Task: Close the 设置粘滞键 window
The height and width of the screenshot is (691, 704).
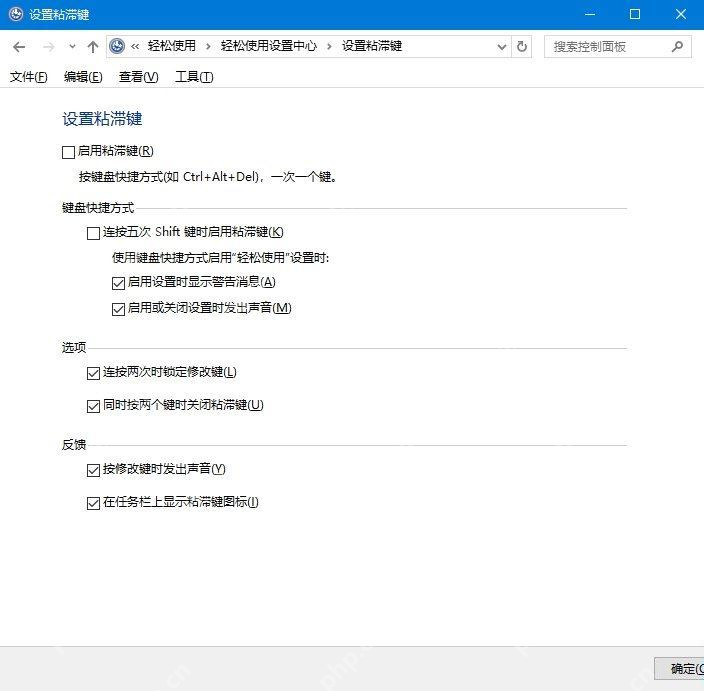Action: click(x=681, y=14)
